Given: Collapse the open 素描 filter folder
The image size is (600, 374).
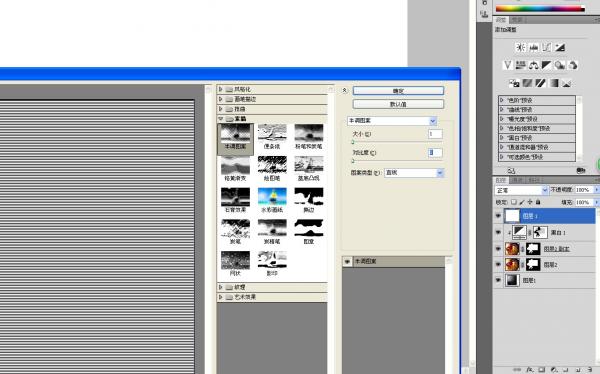Looking at the screenshot, I should pos(220,119).
